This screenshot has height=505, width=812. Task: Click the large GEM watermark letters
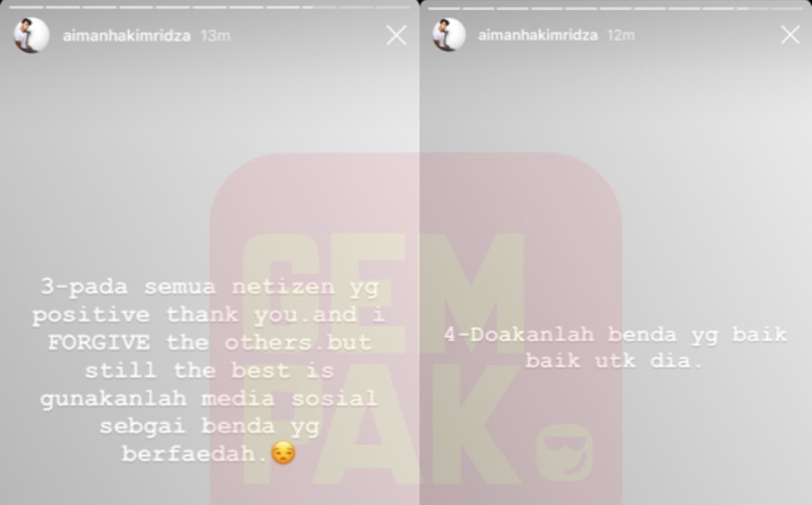click(383, 293)
